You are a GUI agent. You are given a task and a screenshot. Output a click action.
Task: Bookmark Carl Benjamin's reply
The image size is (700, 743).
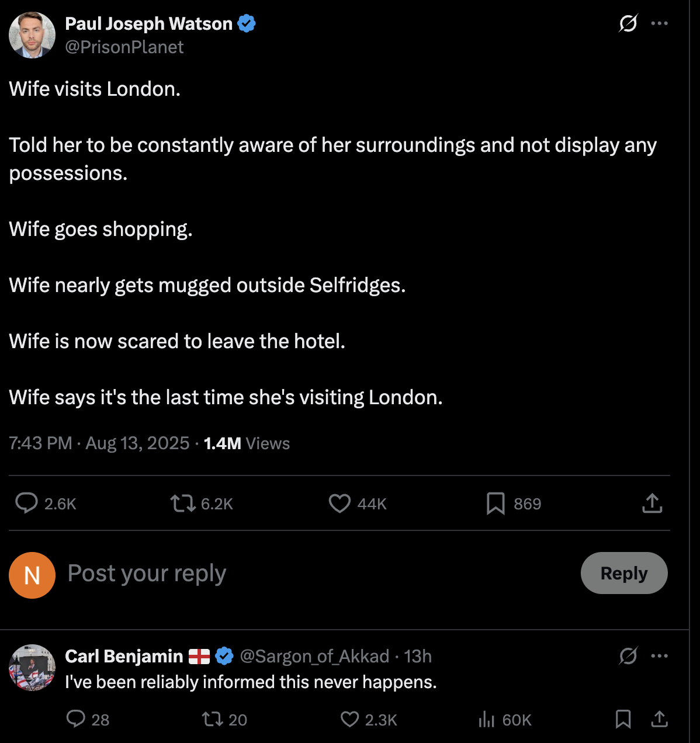pyautogui.click(x=623, y=718)
